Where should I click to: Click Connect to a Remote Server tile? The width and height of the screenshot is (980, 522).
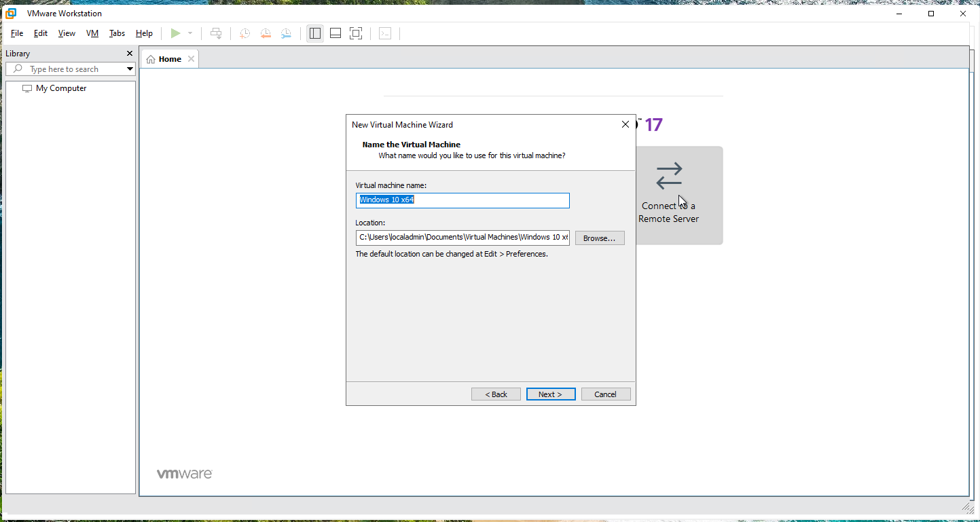pos(679,195)
